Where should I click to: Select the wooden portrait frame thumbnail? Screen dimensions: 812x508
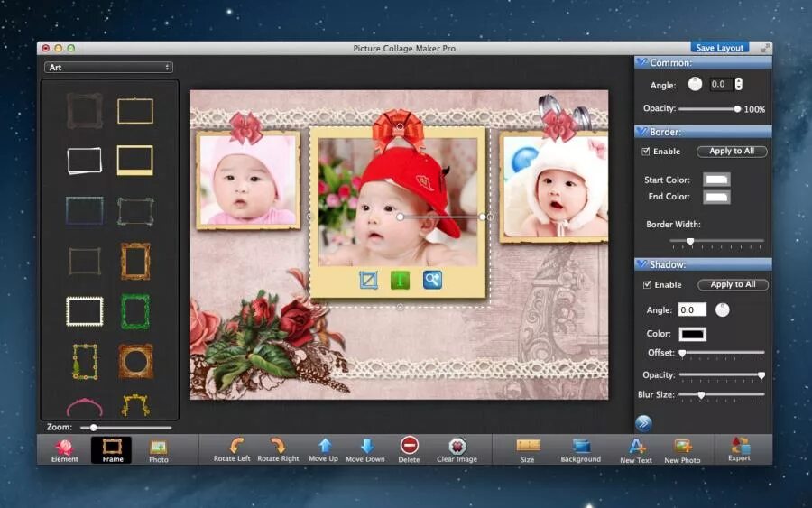(135, 261)
